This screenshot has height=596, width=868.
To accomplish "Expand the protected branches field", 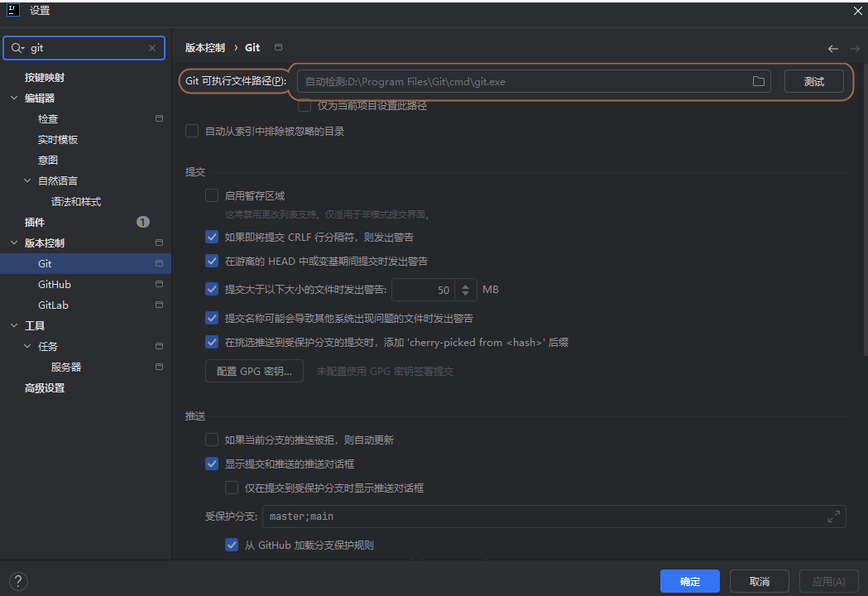I will click(x=834, y=517).
